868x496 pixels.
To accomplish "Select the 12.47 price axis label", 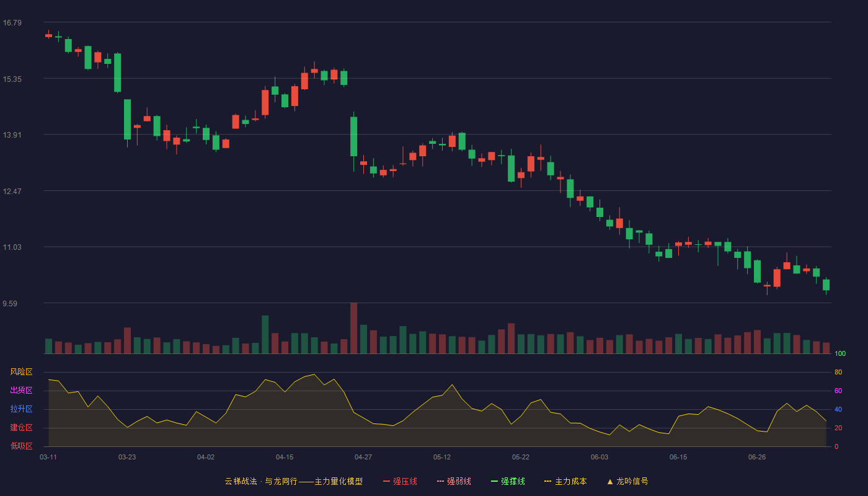I will pos(12,191).
